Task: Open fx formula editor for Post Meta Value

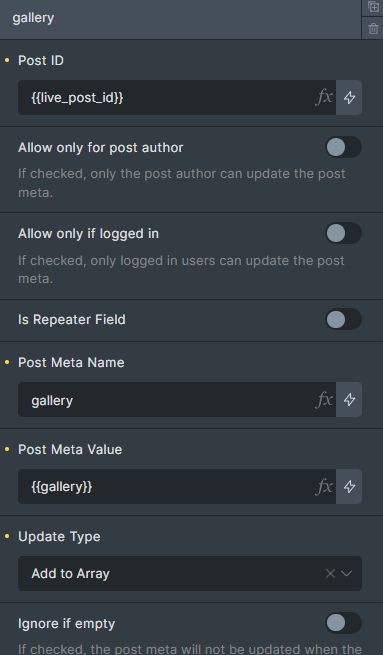Action: 324,487
